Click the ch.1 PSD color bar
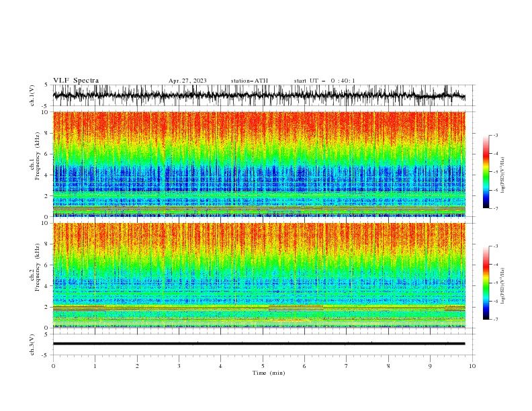The height and width of the screenshot is (411, 532). coord(486,172)
